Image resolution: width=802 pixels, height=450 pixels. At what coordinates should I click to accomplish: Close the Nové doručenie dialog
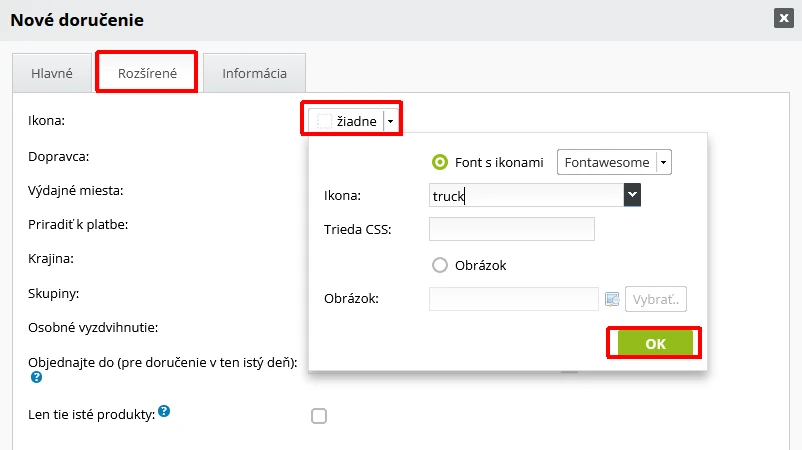click(782, 18)
